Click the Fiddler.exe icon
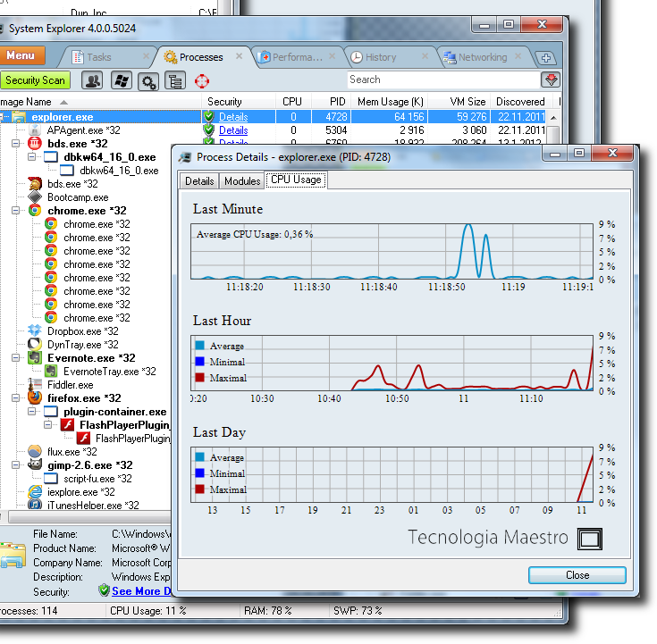Screen dimensions: 657x644 (x=35, y=384)
